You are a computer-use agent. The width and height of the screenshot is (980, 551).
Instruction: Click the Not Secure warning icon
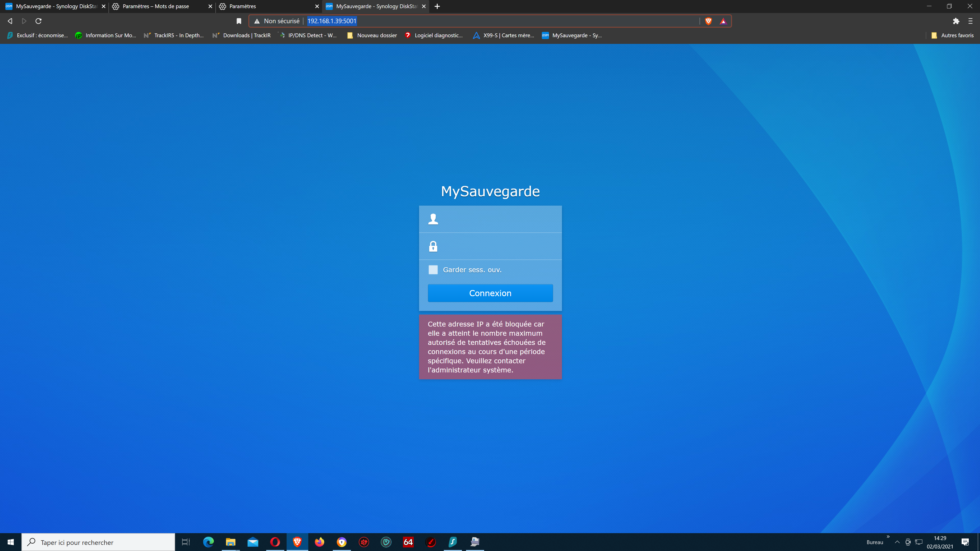coord(257,21)
